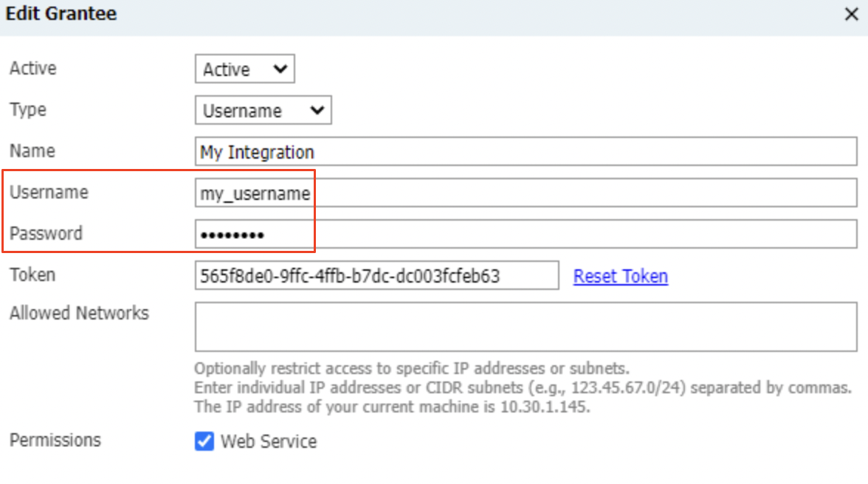868x484 pixels.
Task: Open the Active status dropdown
Action: point(244,69)
